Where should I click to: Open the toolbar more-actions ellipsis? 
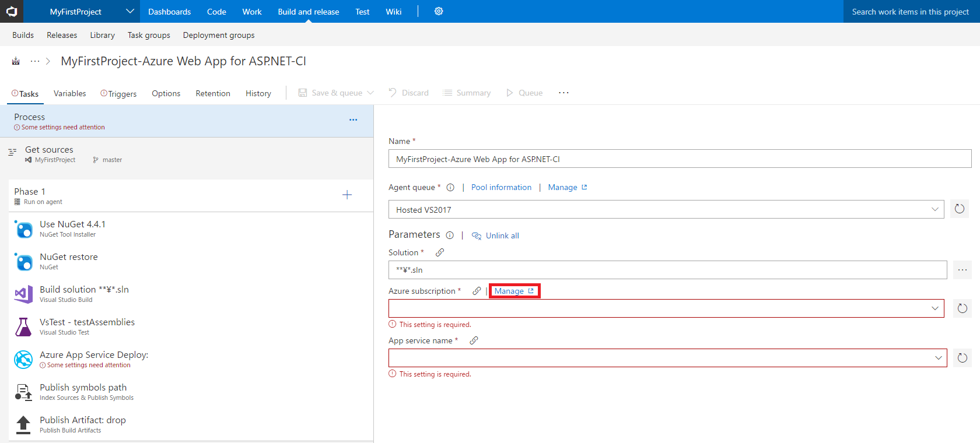(563, 93)
